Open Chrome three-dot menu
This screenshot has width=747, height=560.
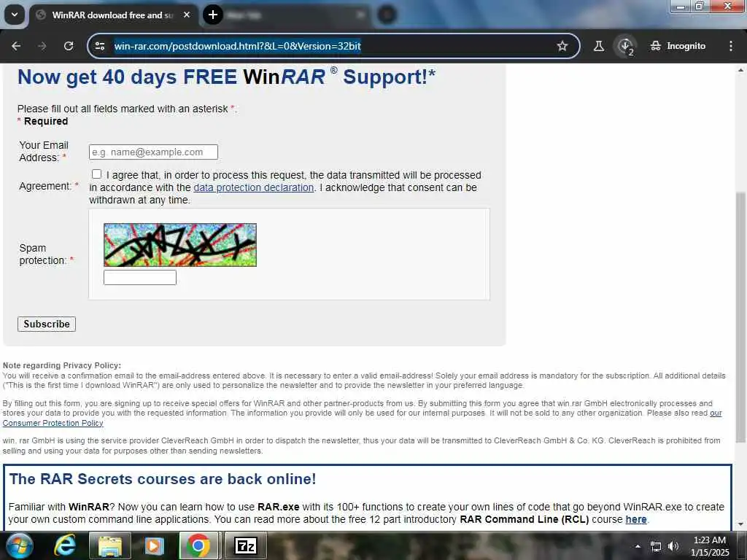pyautogui.click(x=731, y=46)
